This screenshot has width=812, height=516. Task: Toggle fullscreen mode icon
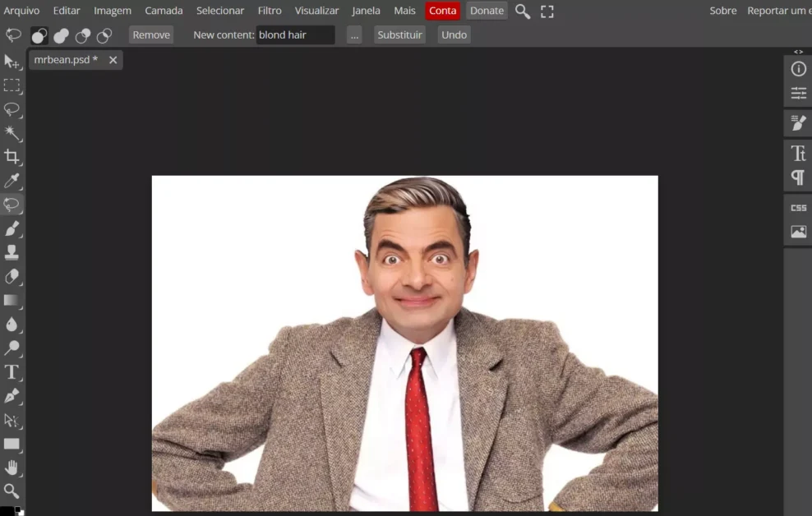click(x=547, y=12)
